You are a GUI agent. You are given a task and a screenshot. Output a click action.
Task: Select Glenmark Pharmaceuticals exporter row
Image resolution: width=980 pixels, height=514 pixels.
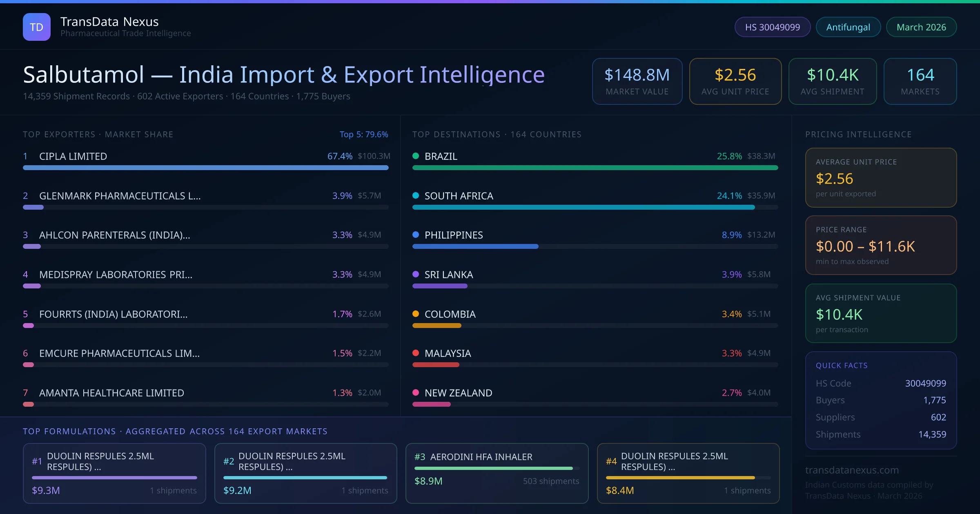120,196
